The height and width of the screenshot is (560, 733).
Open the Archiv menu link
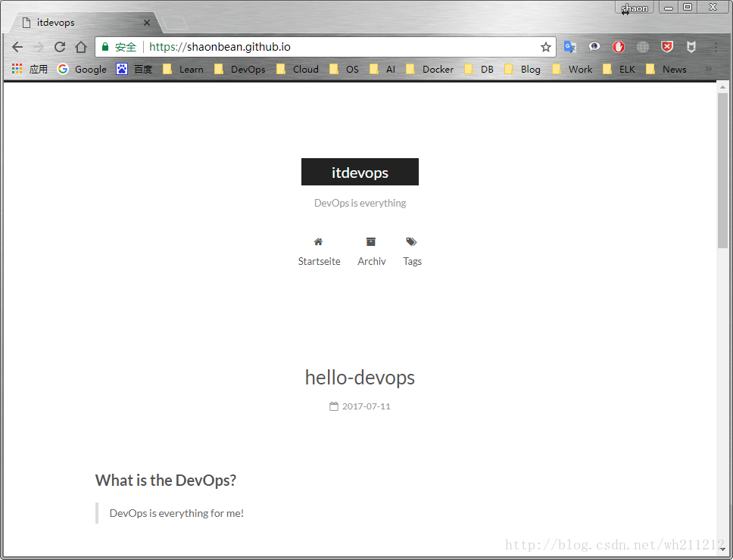[372, 261]
